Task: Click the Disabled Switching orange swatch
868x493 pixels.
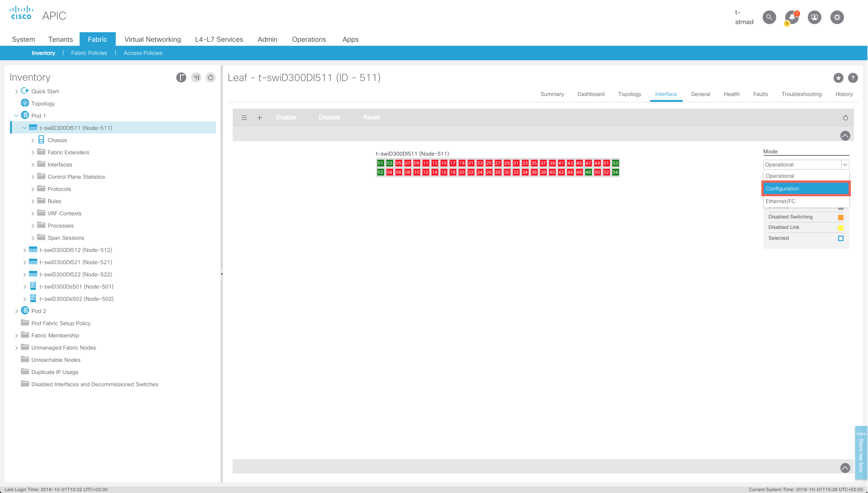Action: coord(840,217)
